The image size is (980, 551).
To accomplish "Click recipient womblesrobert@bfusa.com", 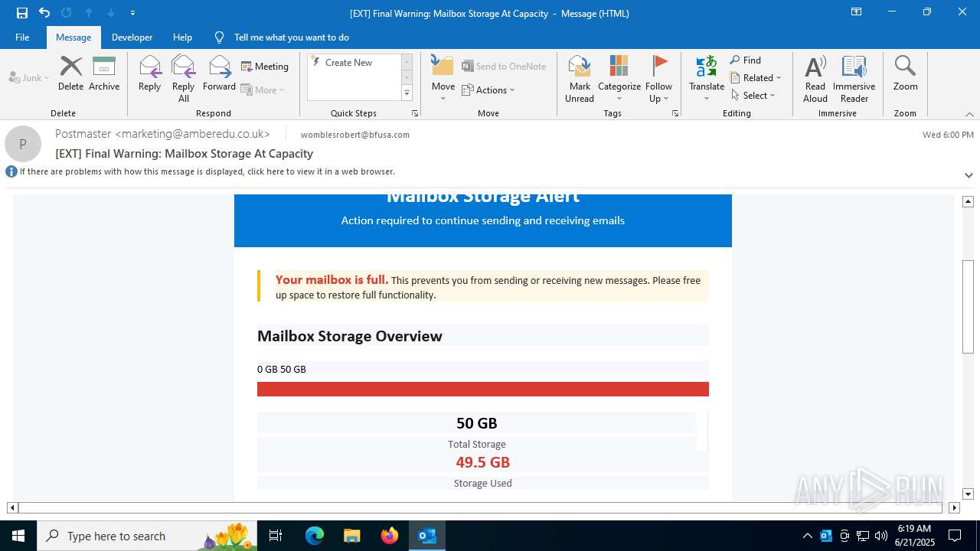I will coord(355,135).
